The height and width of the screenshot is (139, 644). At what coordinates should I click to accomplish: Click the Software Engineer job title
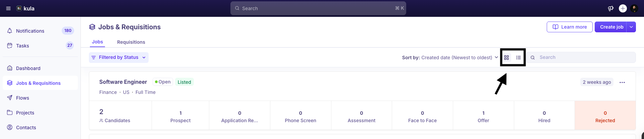123,82
